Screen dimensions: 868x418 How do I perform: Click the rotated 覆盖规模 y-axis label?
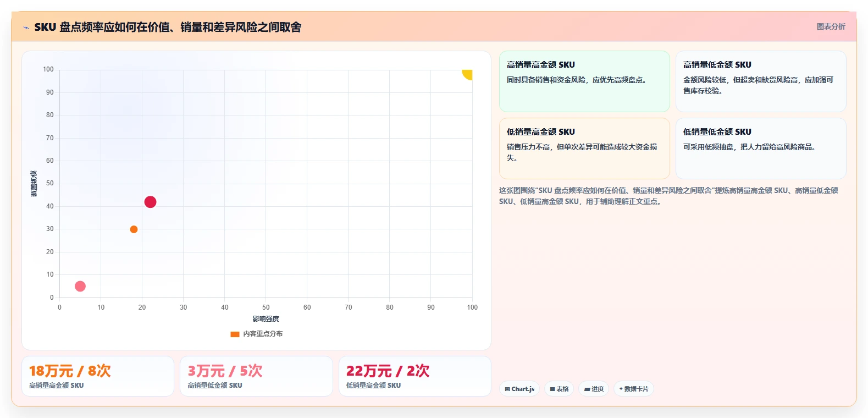point(34,184)
